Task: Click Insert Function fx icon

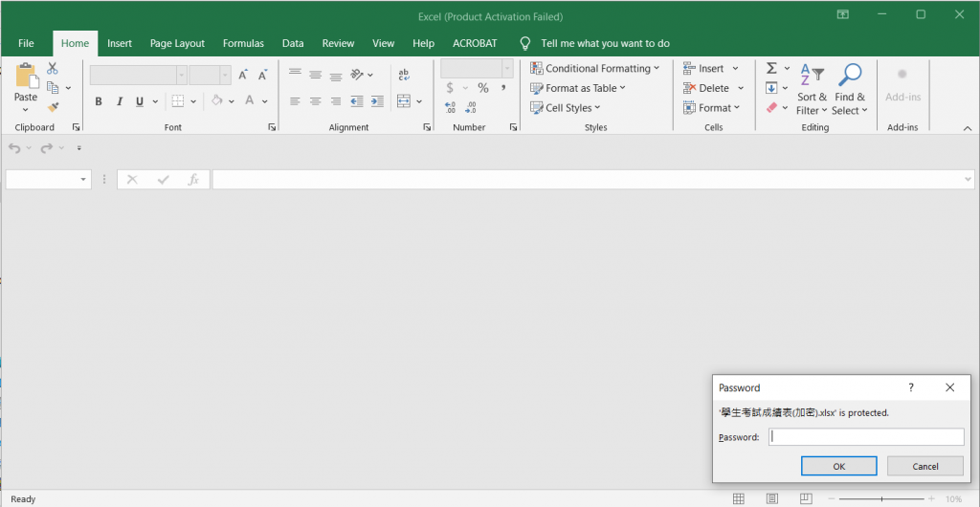Action: point(193,180)
